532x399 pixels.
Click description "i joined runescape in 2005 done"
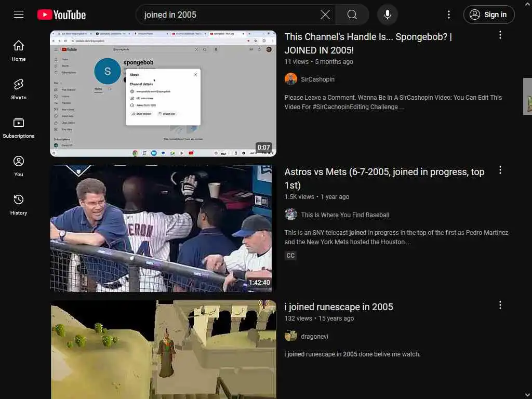click(x=352, y=354)
